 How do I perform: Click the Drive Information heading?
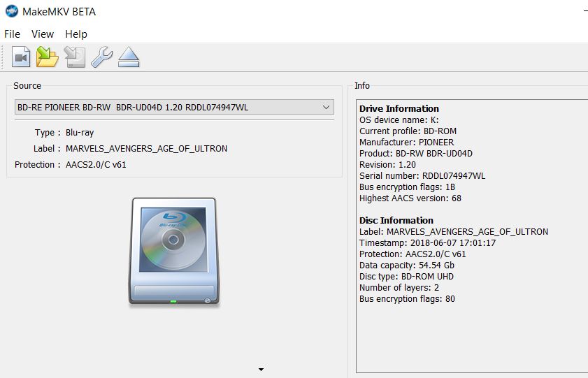point(399,108)
